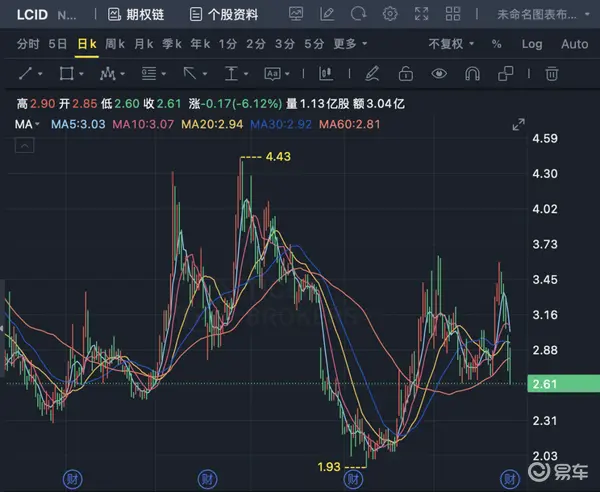This screenshot has height=492, width=600.
Task: Expand the rectangle shape dropdown arrow
Action: 81,73
